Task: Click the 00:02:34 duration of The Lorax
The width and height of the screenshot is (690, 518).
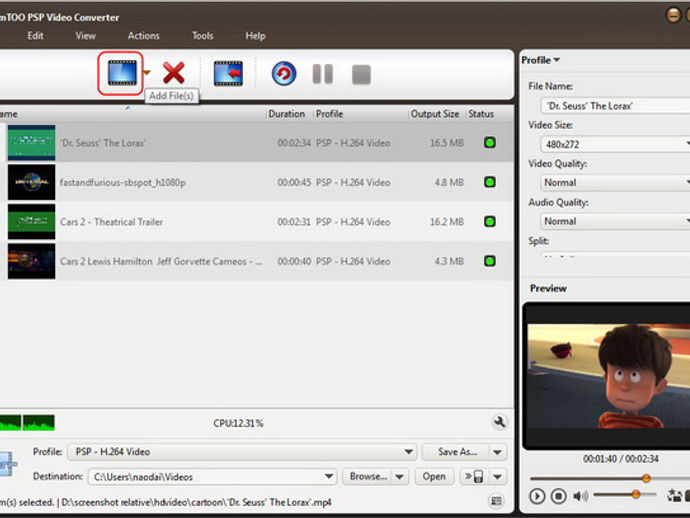Action: [x=294, y=143]
